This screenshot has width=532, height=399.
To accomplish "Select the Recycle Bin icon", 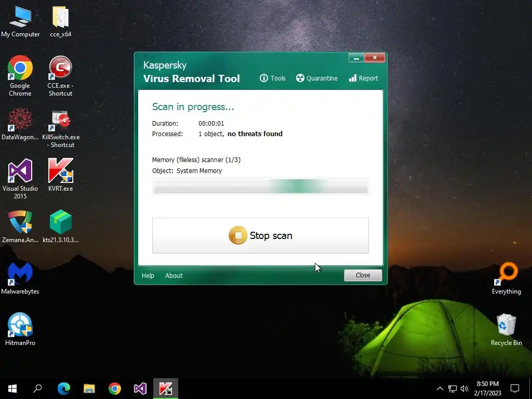I will point(506,330).
